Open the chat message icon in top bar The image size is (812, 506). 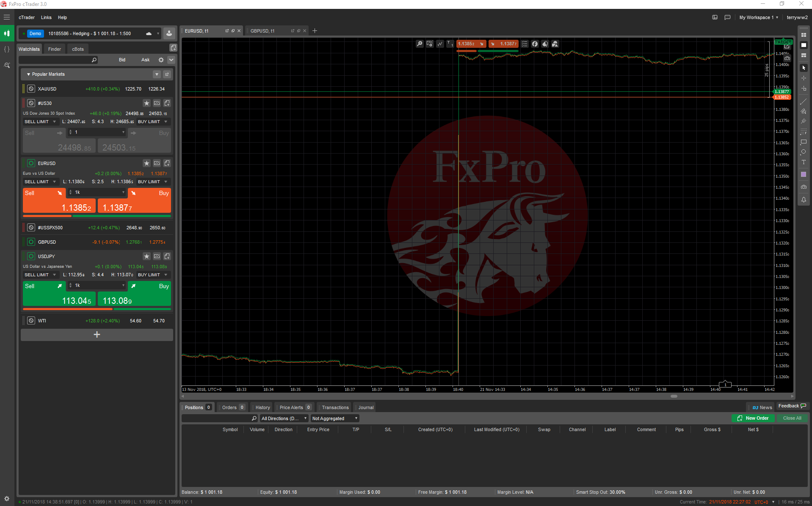click(x=727, y=17)
